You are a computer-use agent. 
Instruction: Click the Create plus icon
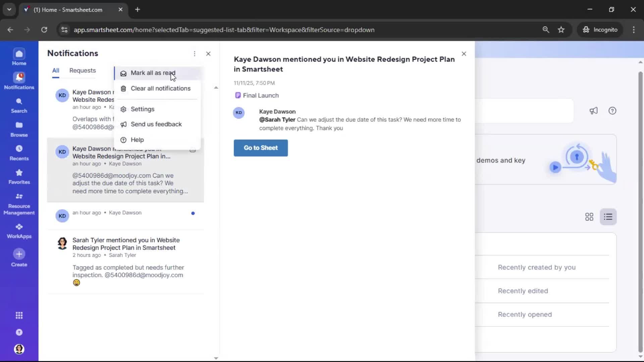tap(19, 255)
